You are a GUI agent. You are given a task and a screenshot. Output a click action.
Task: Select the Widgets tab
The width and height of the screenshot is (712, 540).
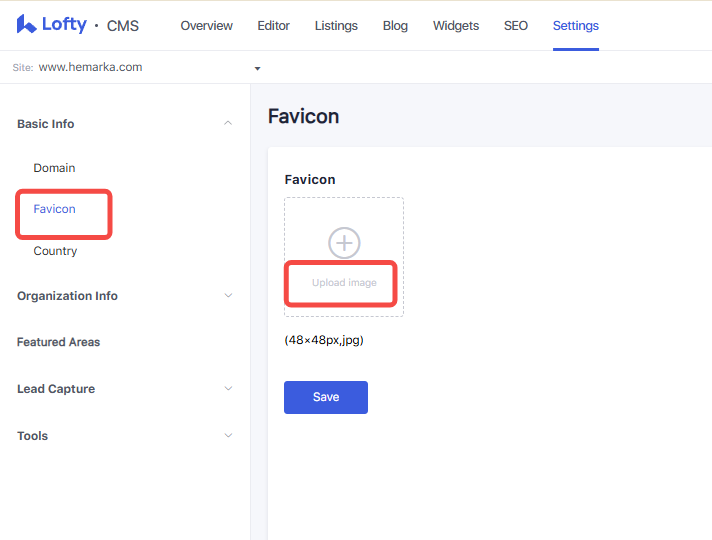click(456, 26)
